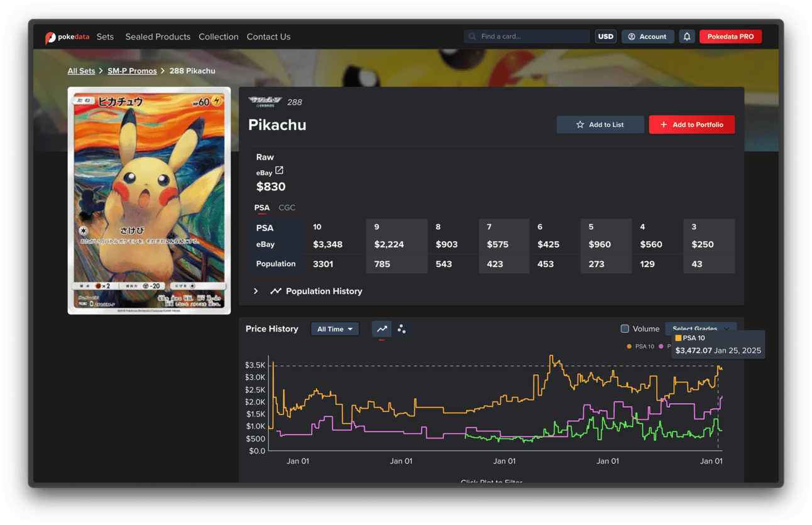Click the notification bell icon
Image resolution: width=812 pixels, height=525 pixels.
[687, 37]
